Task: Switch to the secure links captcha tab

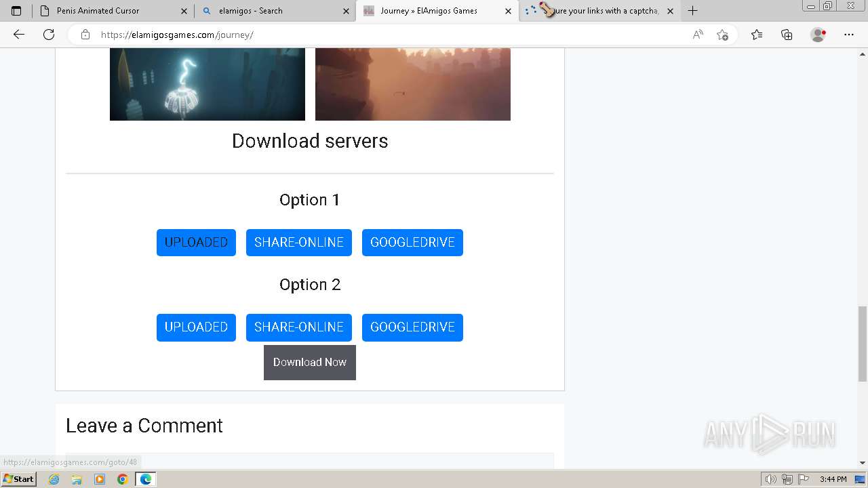Action: [599, 11]
